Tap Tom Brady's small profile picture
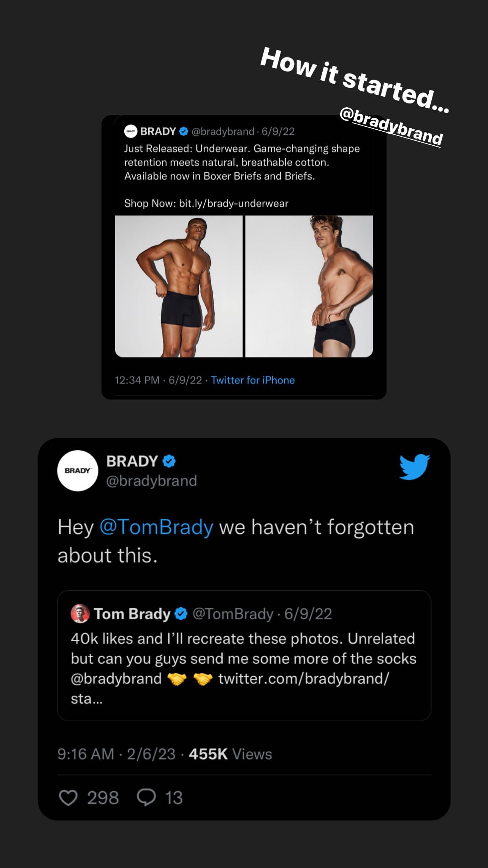488x868 pixels. click(x=80, y=614)
